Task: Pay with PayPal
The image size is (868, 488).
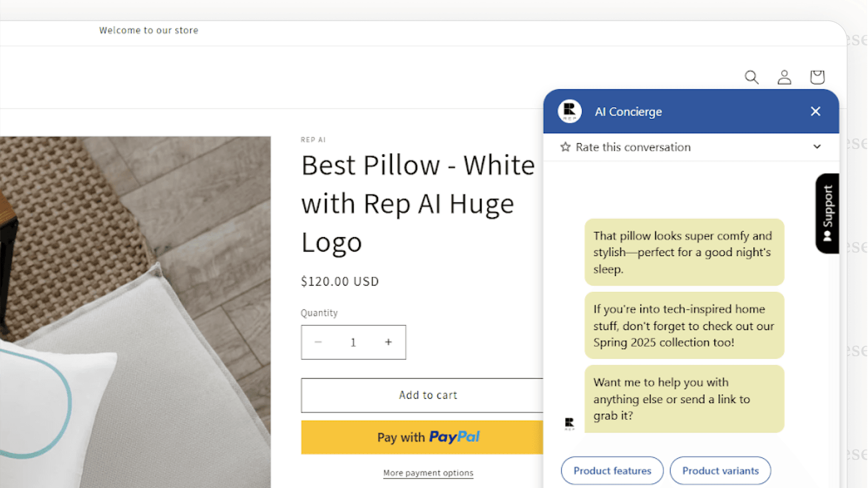Action: coord(428,437)
